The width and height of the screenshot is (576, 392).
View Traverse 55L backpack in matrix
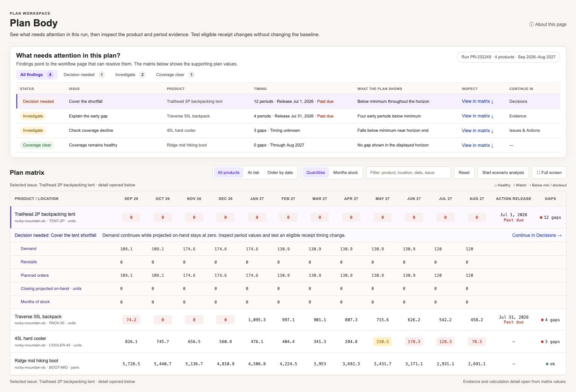tap(478, 116)
